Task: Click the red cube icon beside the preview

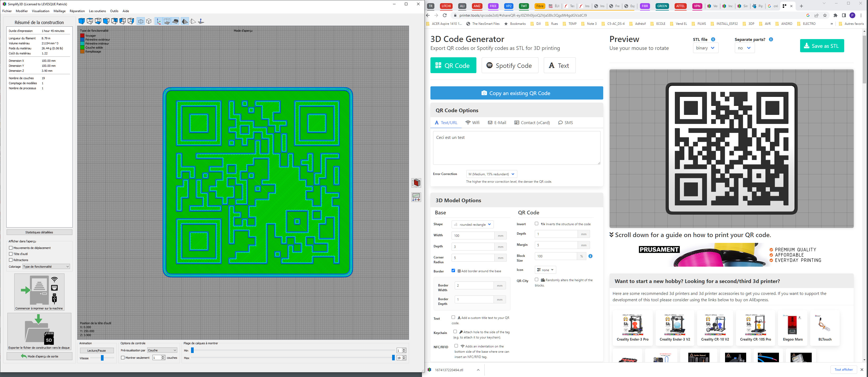Action: click(x=416, y=183)
